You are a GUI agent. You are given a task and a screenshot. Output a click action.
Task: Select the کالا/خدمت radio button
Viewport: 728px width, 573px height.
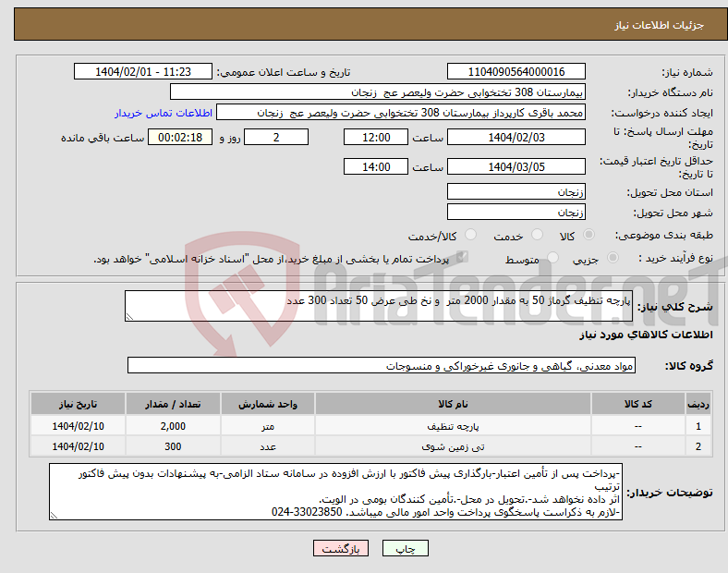tap(470, 235)
